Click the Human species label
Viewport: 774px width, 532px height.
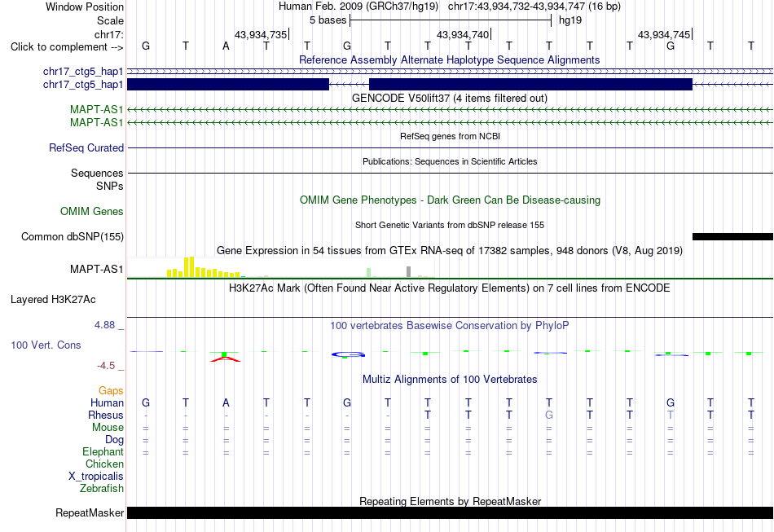[x=107, y=402]
